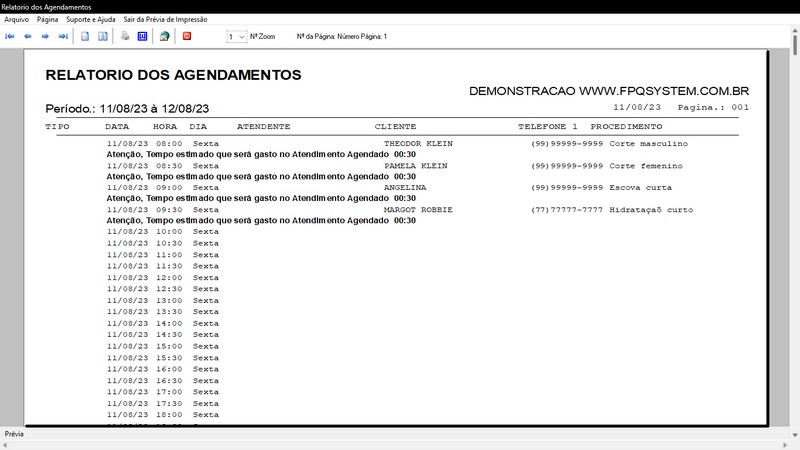
Task: Jump to the last page arrow icon
Action: coord(63,36)
